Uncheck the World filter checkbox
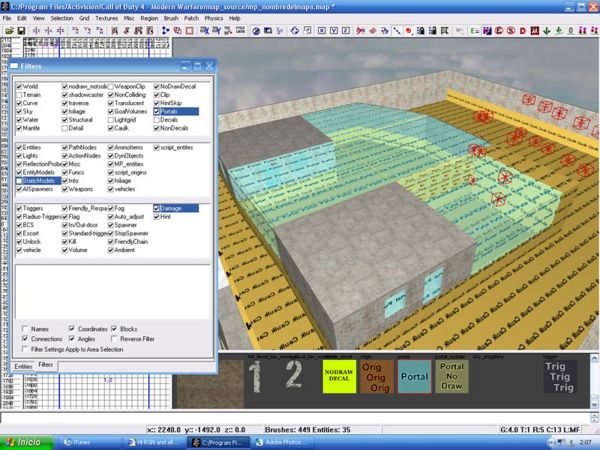The height and width of the screenshot is (450, 600). (x=19, y=86)
